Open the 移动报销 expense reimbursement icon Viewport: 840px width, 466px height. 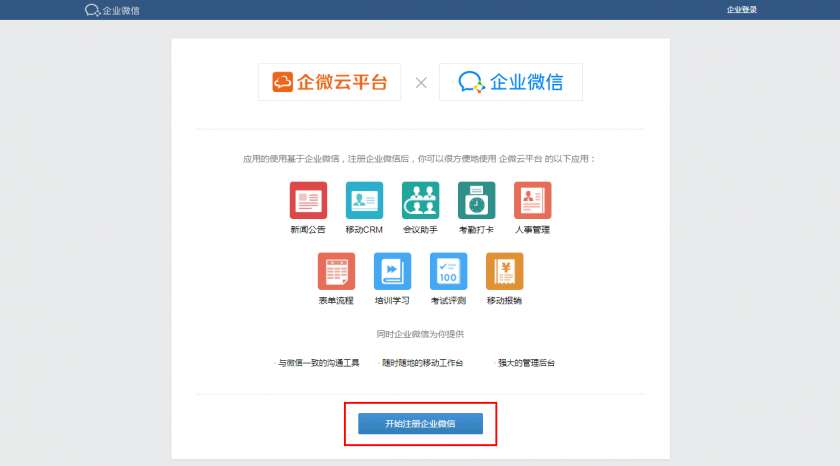click(x=505, y=271)
